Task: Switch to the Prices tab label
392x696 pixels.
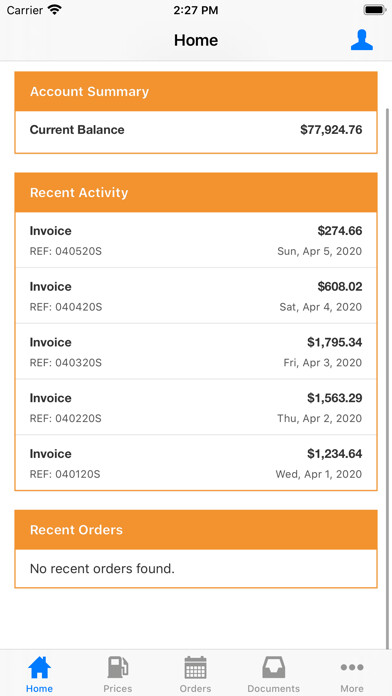Action: [x=118, y=688]
